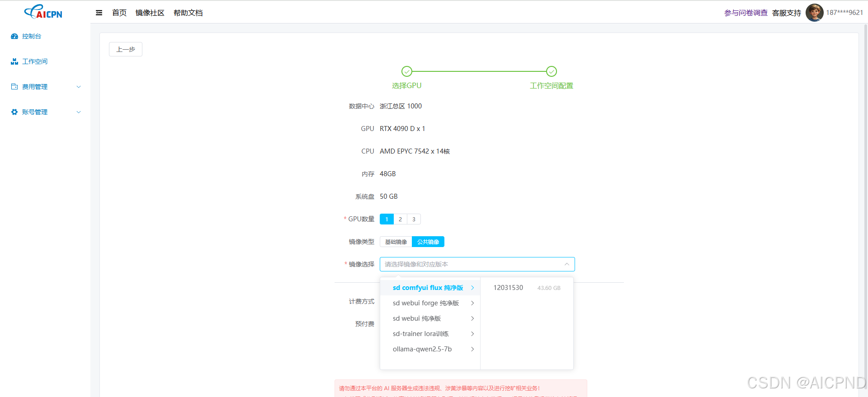Open the 参与问卷调查 link
The width and height of the screenshot is (868, 397).
[x=746, y=13]
